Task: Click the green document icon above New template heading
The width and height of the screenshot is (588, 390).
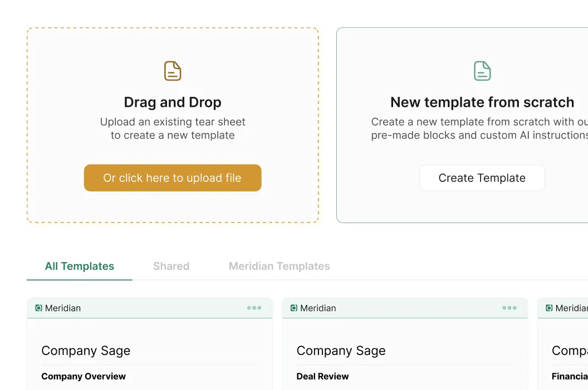Action: pyautogui.click(x=482, y=71)
